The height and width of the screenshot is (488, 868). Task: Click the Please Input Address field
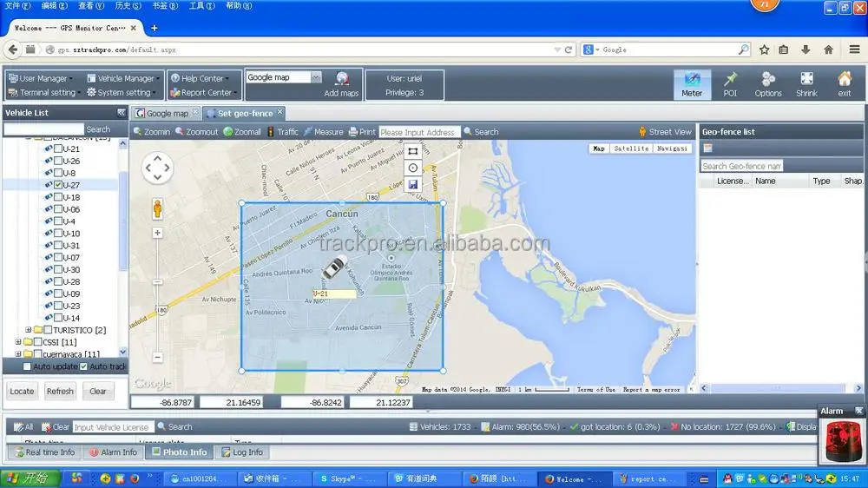pos(418,132)
